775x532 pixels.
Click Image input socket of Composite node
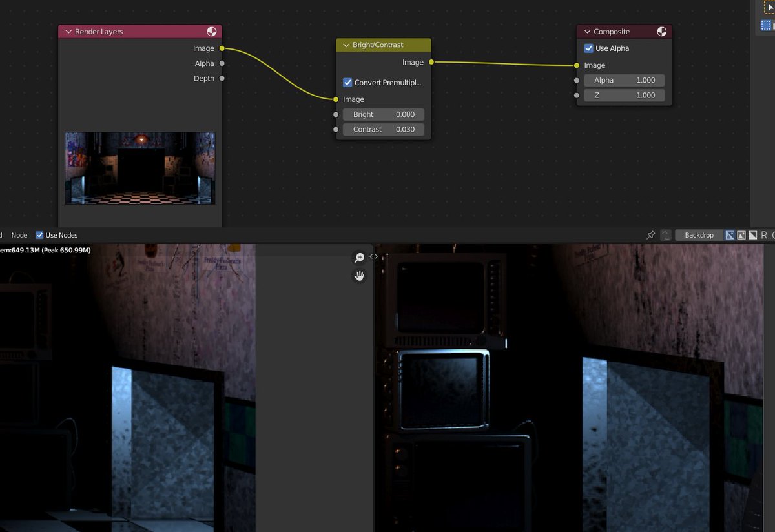577,65
